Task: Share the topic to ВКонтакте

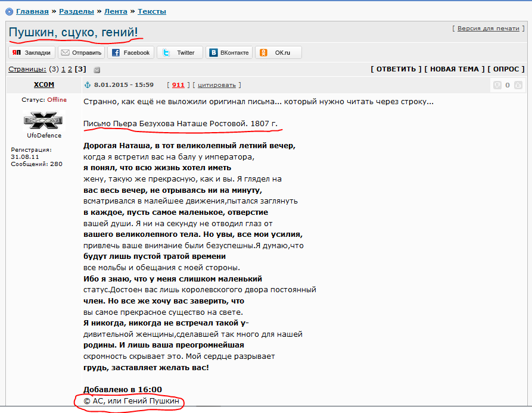Action: pos(229,52)
